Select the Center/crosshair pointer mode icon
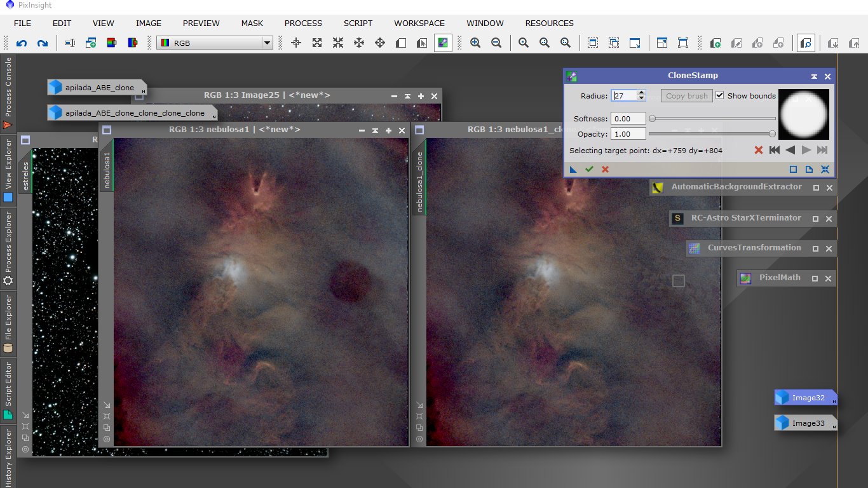868x488 pixels. click(296, 43)
